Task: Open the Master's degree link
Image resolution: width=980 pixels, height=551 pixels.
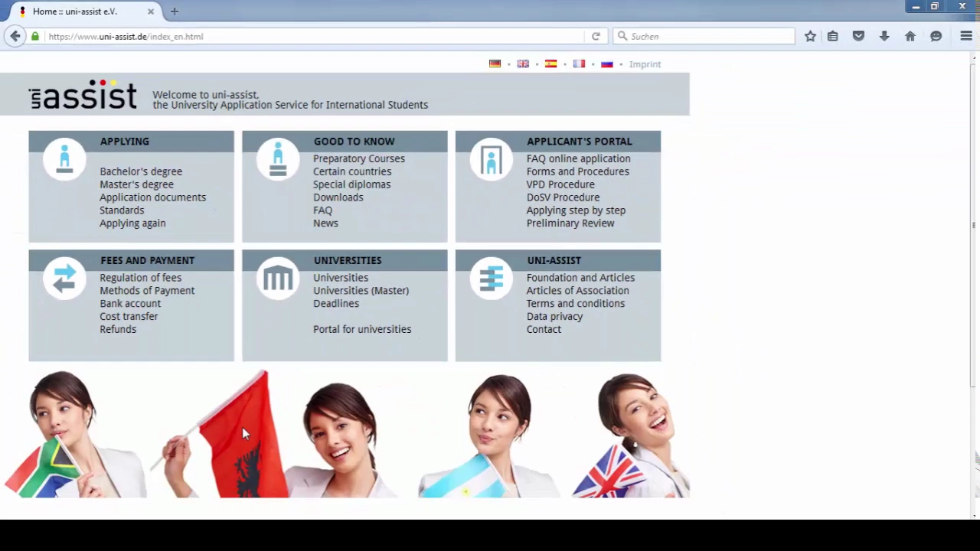Action: tap(136, 184)
